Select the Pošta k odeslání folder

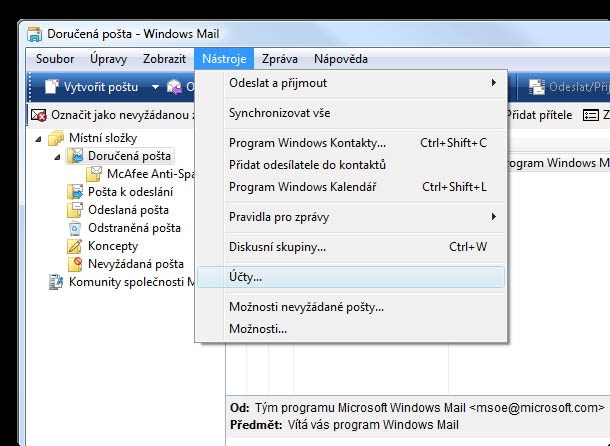(130, 192)
